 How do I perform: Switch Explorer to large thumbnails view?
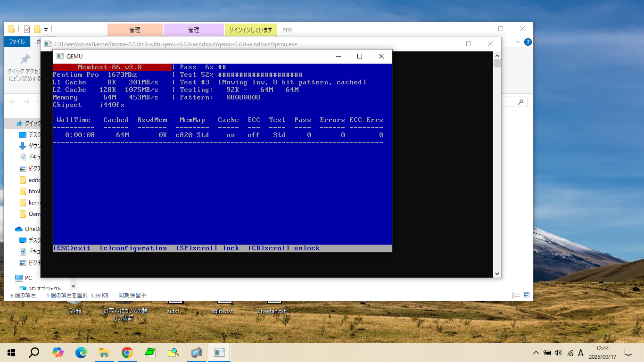(x=526, y=295)
